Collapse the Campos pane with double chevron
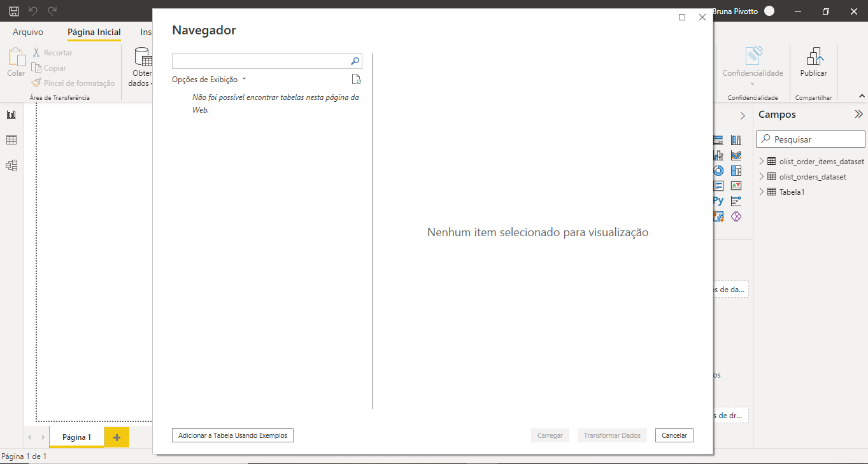 [858, 115]
